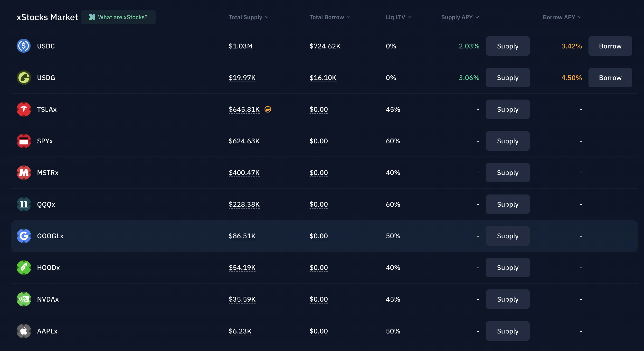The height and width of the screenshot is (351, 644).
Task: Click the TSLAx Tesla logo icon
Action: (24, 110)
